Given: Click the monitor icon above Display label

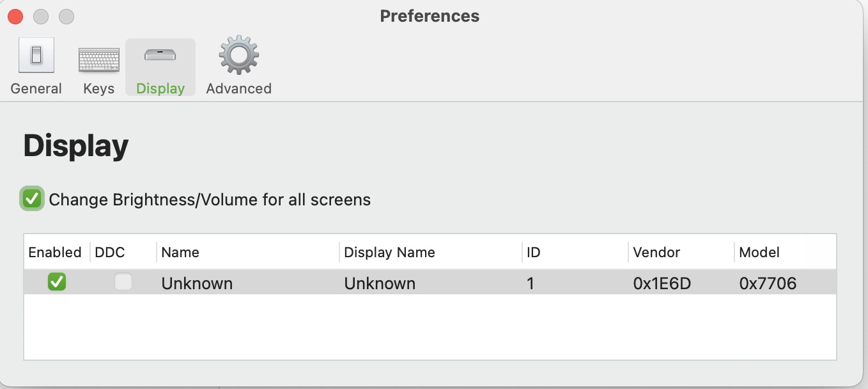Looking at the screenshot, I should [x=160, y=54].
